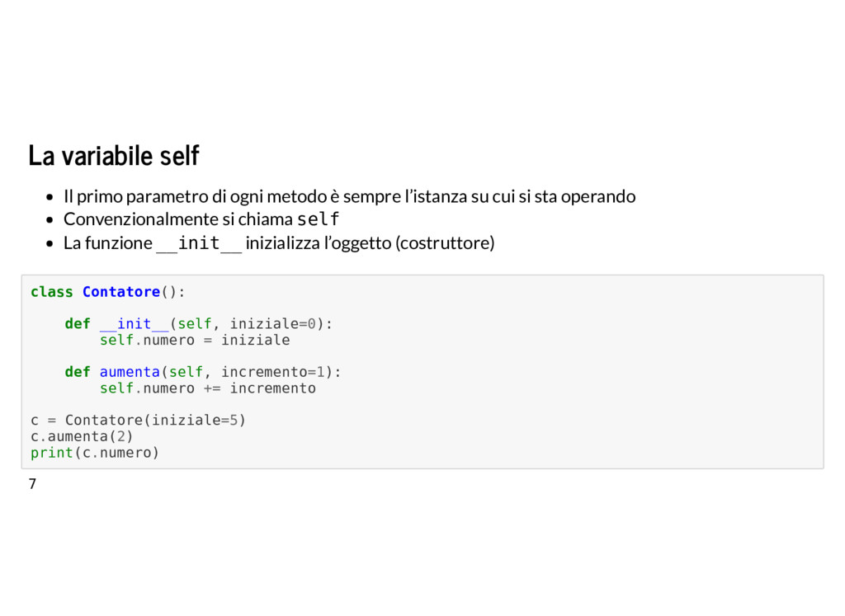Click the 'print' keyword in the code
Image resolution: width=845 pixels, height=616 pixels.
click(52, 452)
